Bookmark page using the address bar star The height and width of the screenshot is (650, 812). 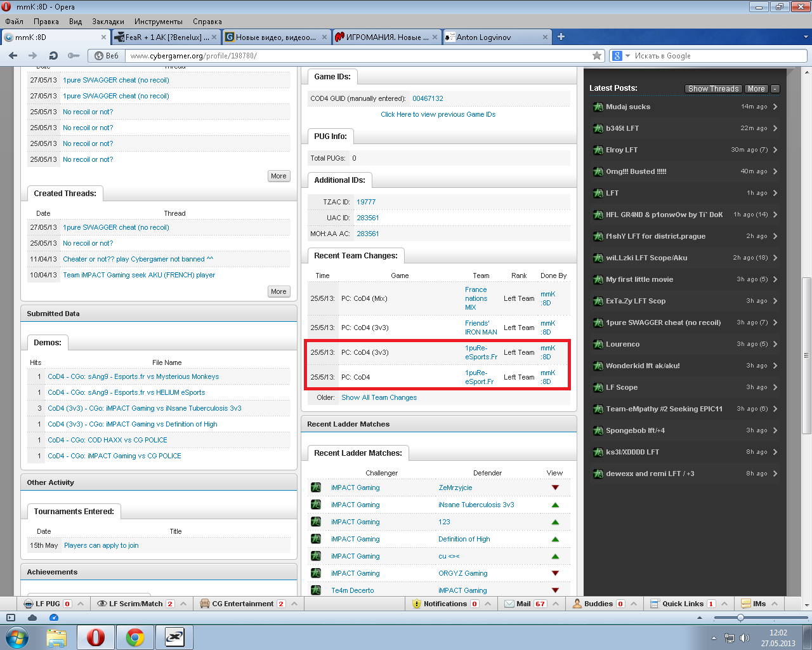coord(596,56)
